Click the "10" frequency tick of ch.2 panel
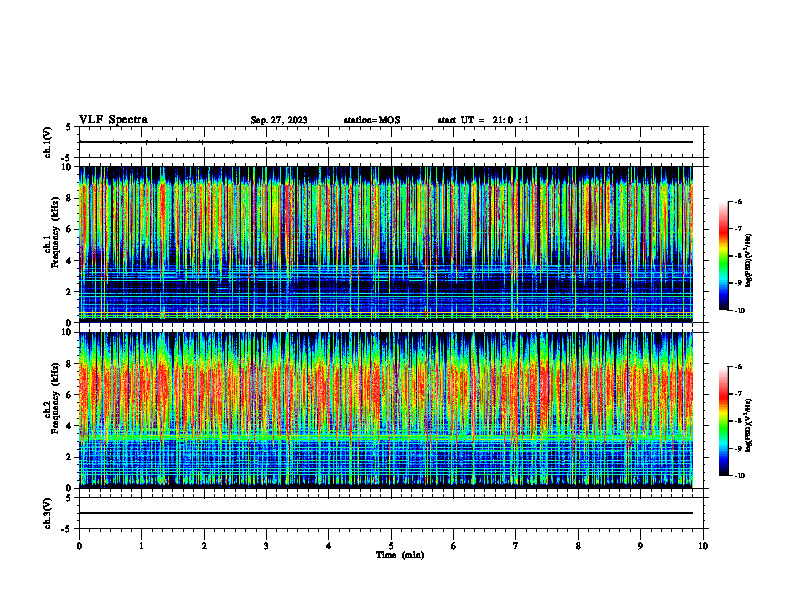The width and height of the screenshot is (792, 612). coord(68,332)
